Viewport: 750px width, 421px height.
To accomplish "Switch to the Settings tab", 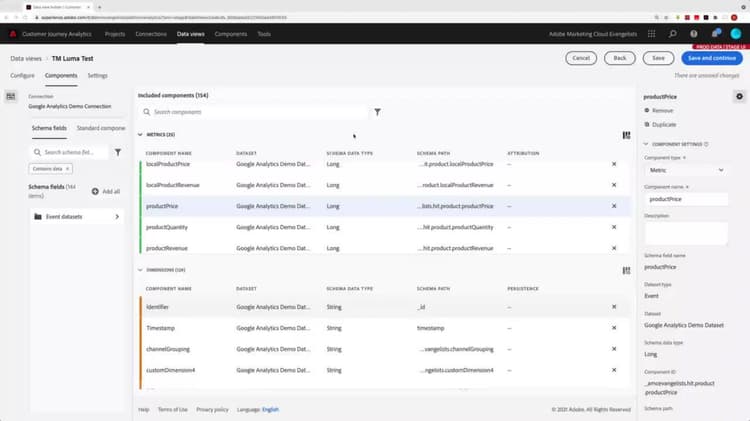I will (x=98, y=76).
